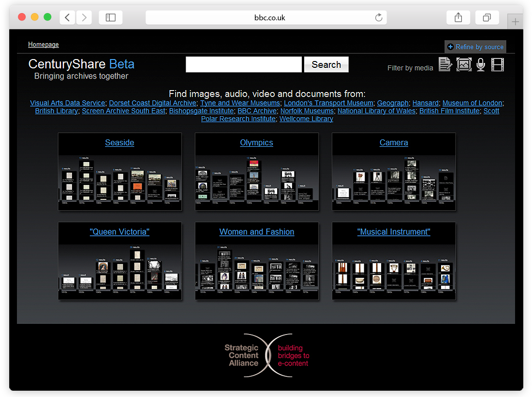The width and height of the screenshot is (532, 397).
Task: Click the CenturyShare Beta title
Action: [81, 64]
